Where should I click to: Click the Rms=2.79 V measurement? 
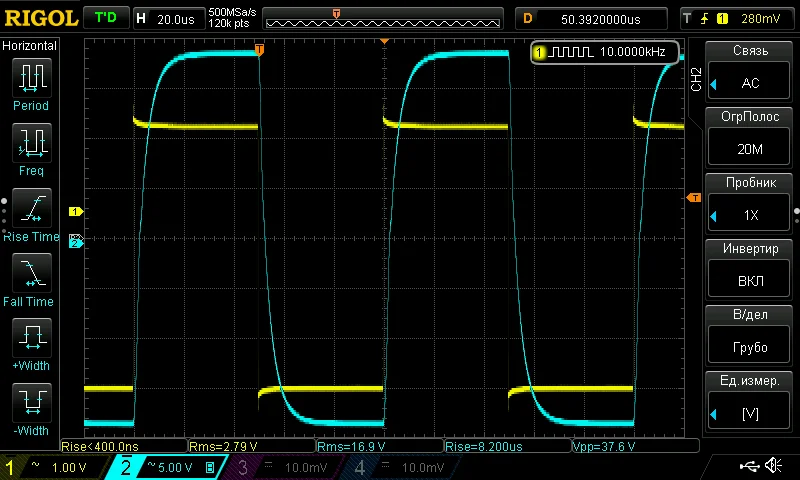tap(223, 446)
